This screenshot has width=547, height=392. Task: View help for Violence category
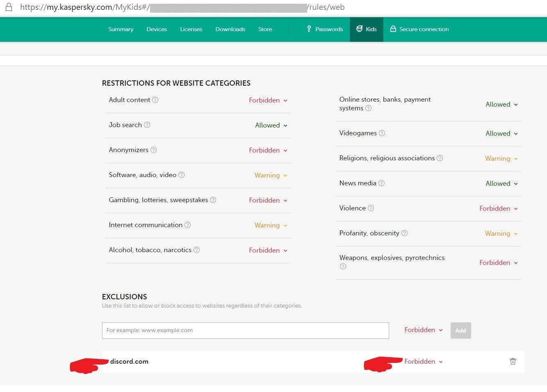371,208
